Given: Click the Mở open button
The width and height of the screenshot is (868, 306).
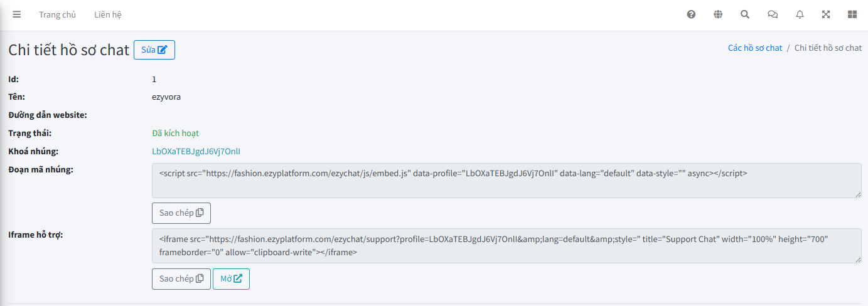Looking at the screenshot, I should tap(232, 279).
